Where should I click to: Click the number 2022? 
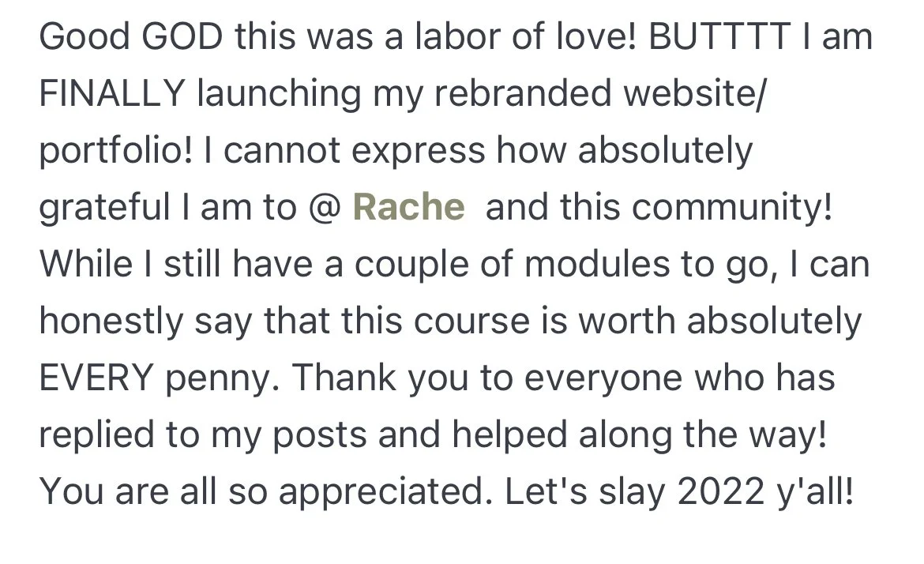(x=721, y=491)
